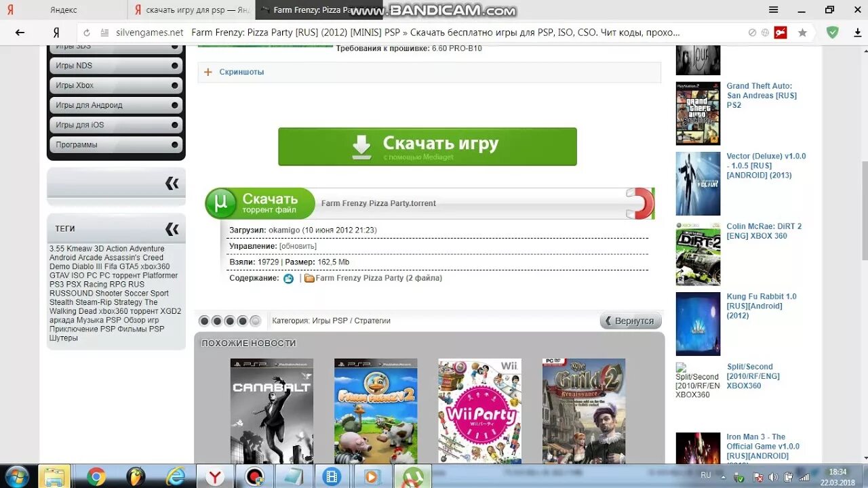
Task: Click the Скачать торрент файл button
Action: pos(260,203)
